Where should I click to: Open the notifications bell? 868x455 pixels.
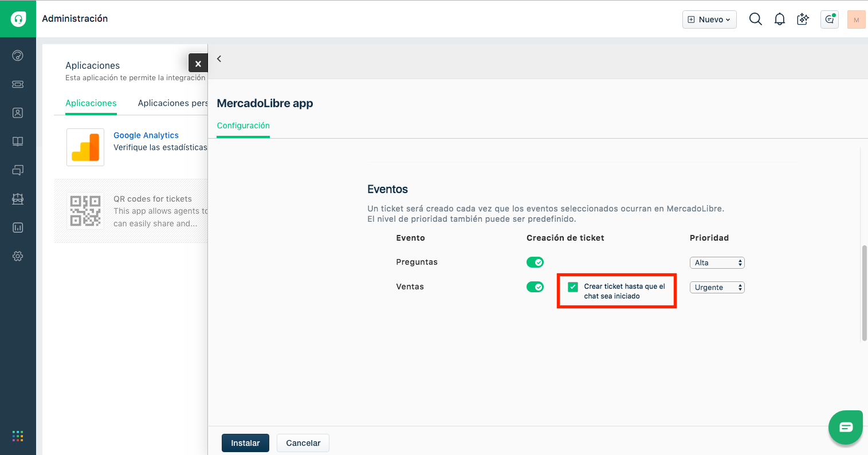780,19
